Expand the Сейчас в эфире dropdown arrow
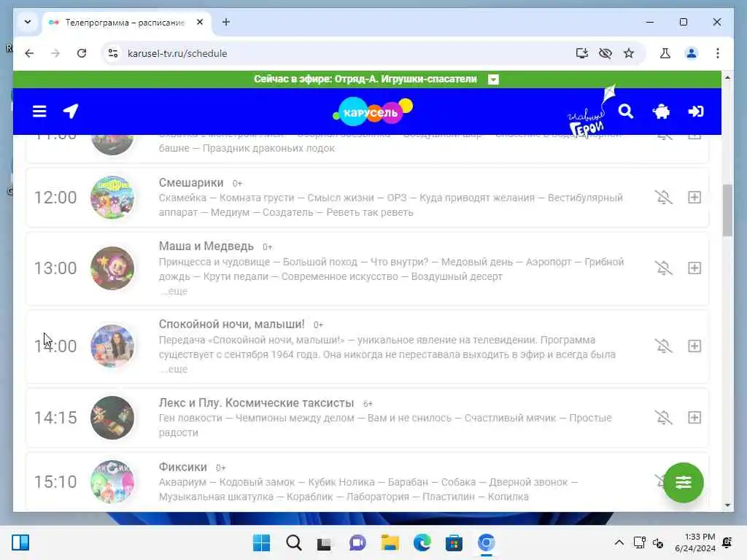The width and height of the screenshot is (747, 560). [x=493, y=79]
